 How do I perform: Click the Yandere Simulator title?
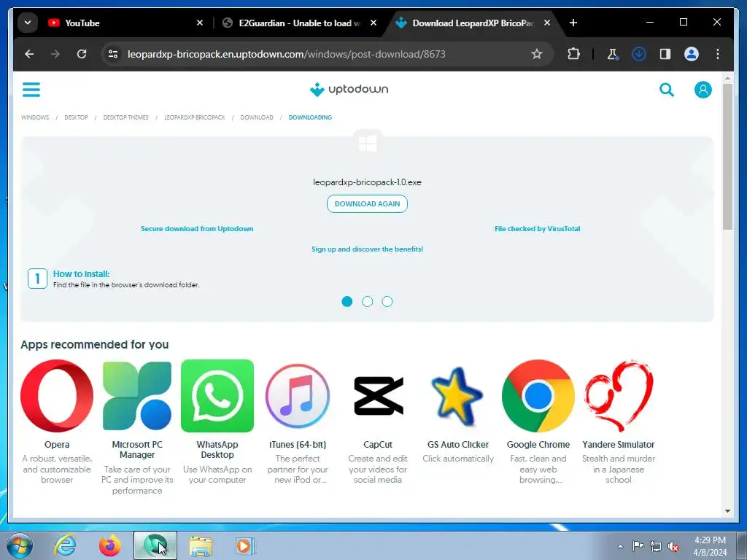click(x=619, y=444)
